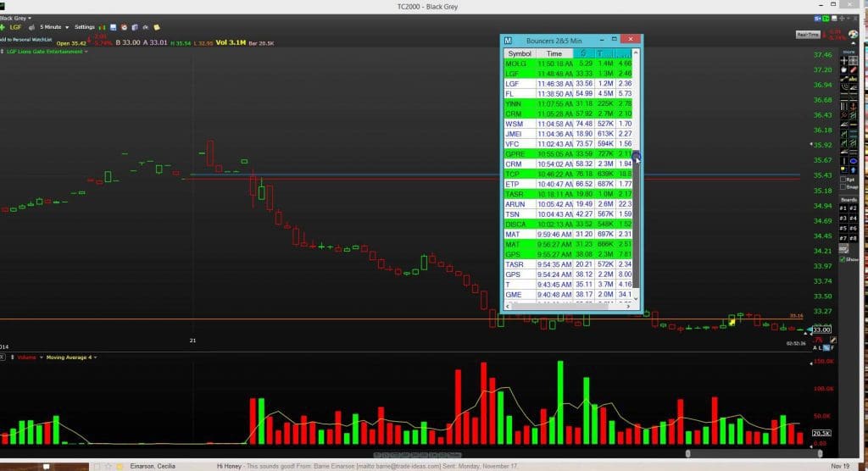Select WSM row in Bouncers list

(x=568, y=124)
